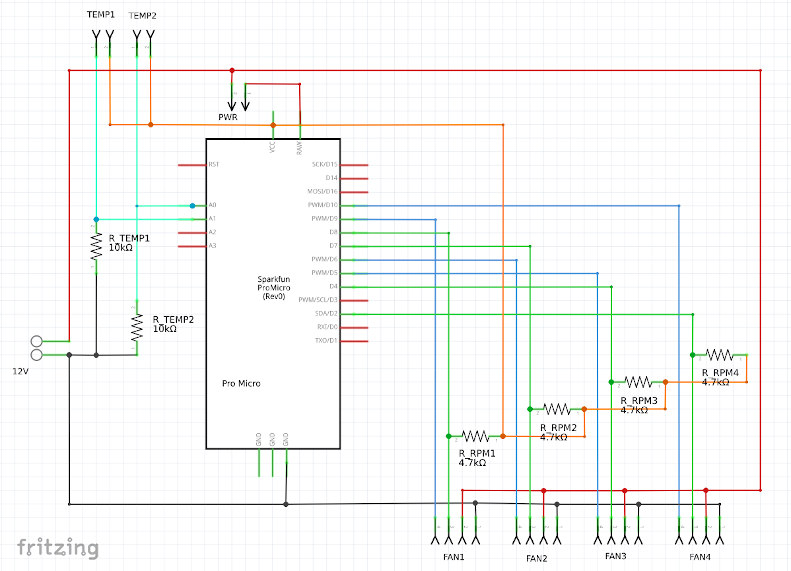Click the D14 pin label
Screen dimensions: 791x571
[x=331, y=178]
